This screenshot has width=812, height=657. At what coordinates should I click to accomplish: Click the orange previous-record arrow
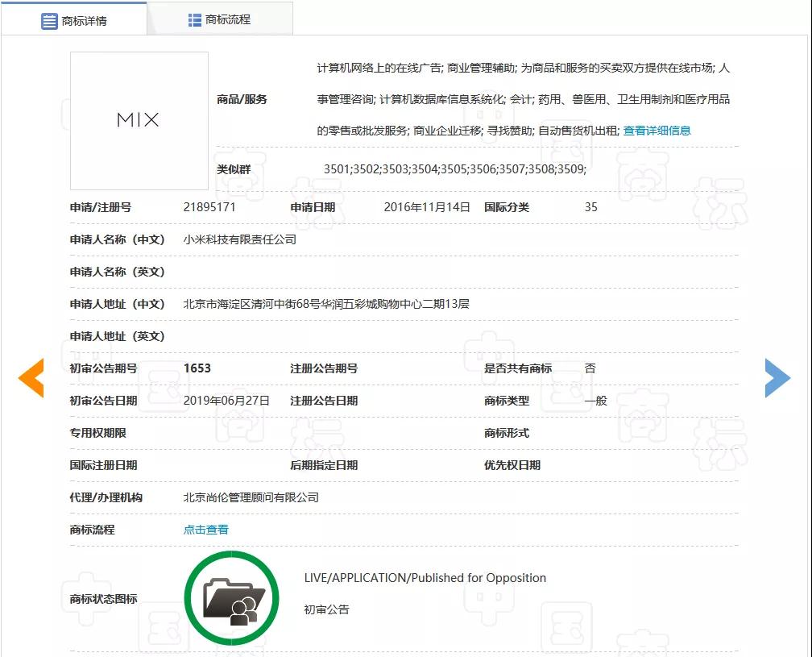(x=31, y=378)
